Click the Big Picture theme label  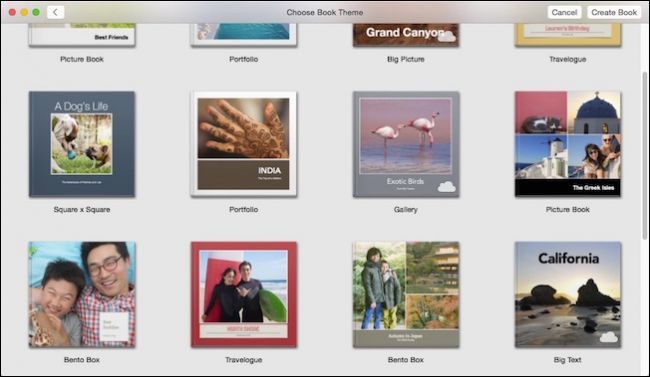coord(406,59)
